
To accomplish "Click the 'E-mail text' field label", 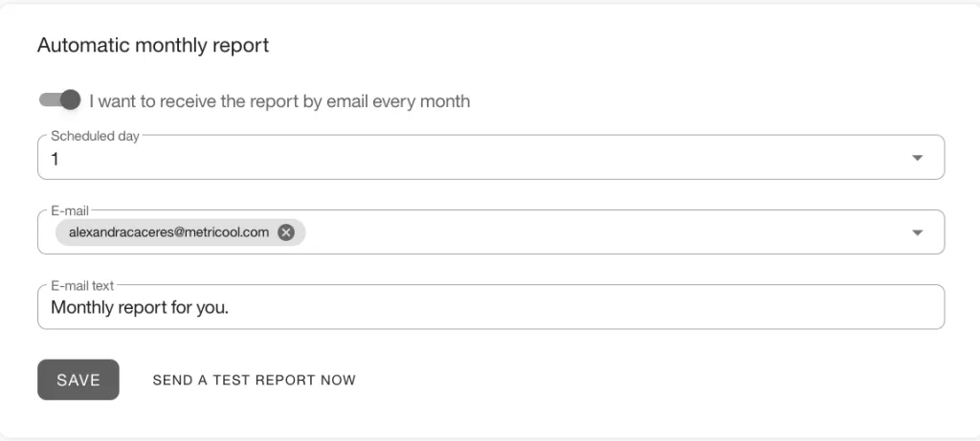I will point(82,285).
